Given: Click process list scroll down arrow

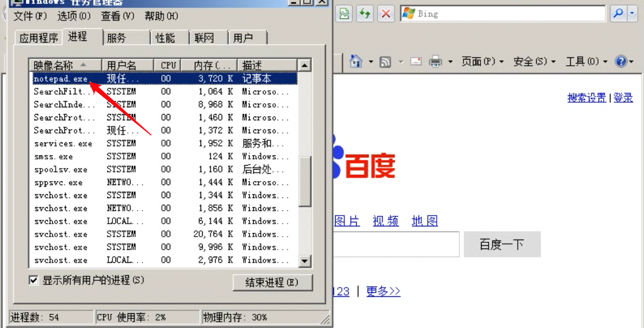Looking at the screenshot, I should tap(304, 260).
